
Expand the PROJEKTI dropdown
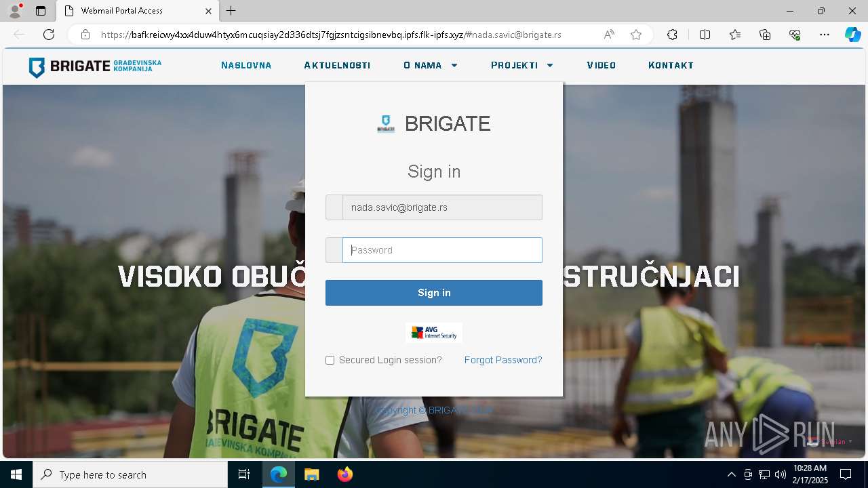coord(522,66)
